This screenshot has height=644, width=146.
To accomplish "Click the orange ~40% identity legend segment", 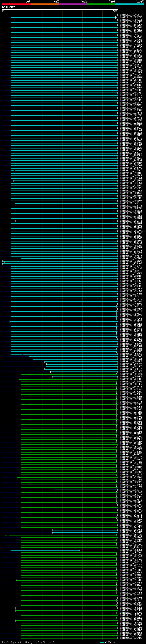I will pos(45,4).
